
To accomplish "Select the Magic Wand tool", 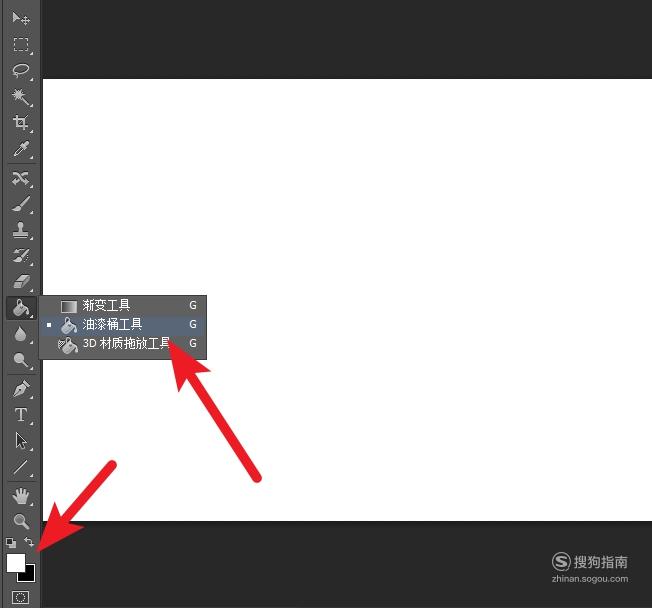I will click(21, 97).
